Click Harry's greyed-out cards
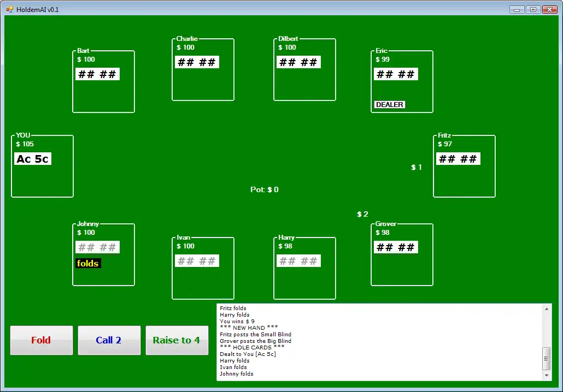This screenshot has height=392, width=563. tap(298, 261)
